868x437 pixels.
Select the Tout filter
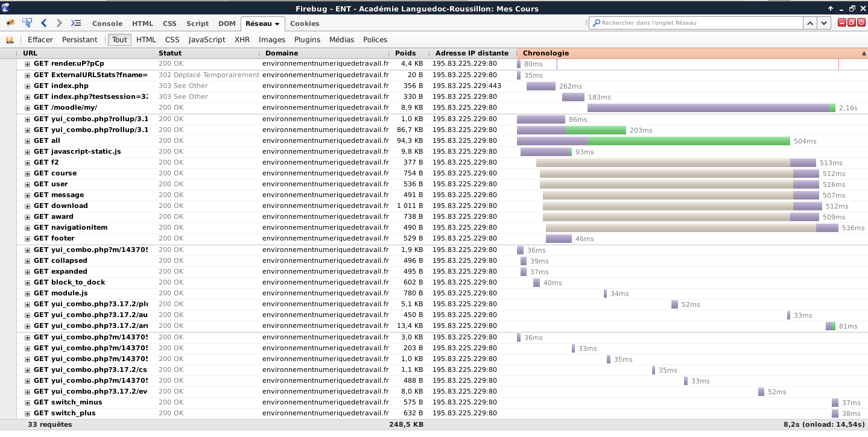[119, 40]
